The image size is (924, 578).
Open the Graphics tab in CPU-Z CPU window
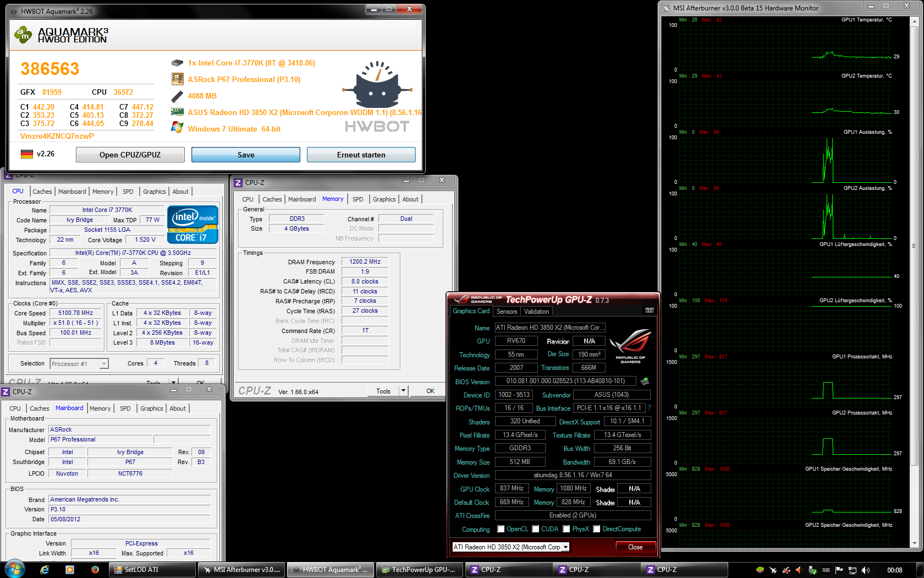(x=155, y=192)
